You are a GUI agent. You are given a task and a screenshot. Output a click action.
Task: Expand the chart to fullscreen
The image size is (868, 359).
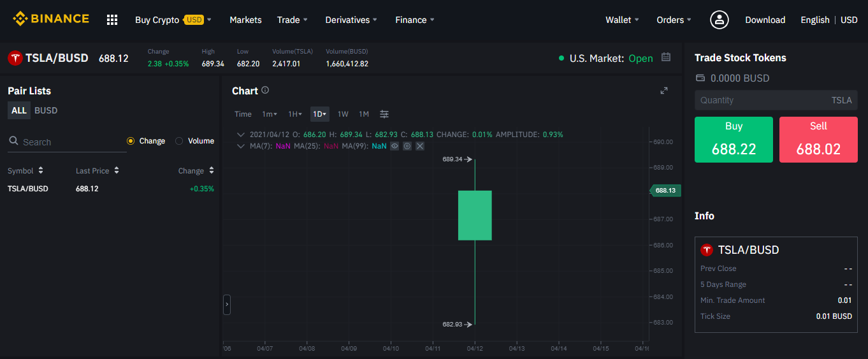[x=664, y=91]
